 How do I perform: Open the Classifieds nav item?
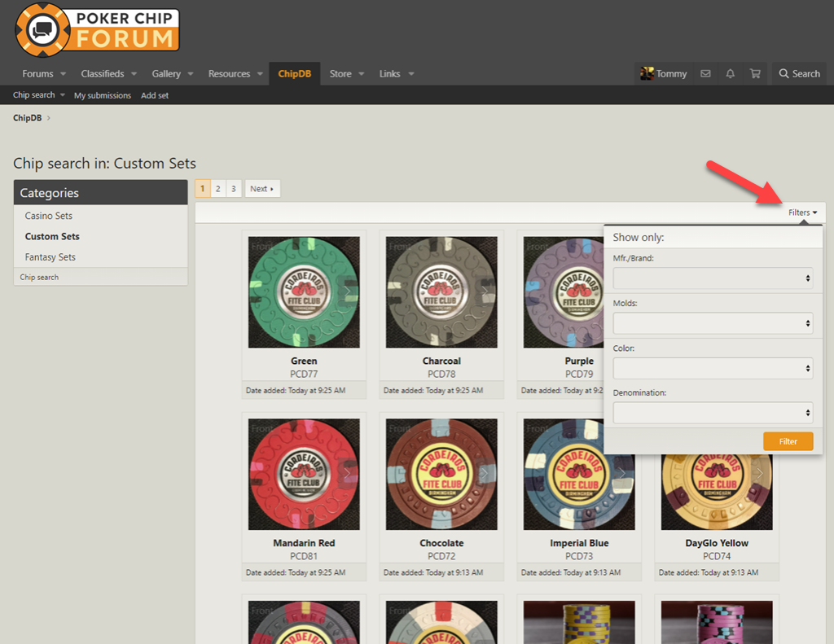[103, 73]
